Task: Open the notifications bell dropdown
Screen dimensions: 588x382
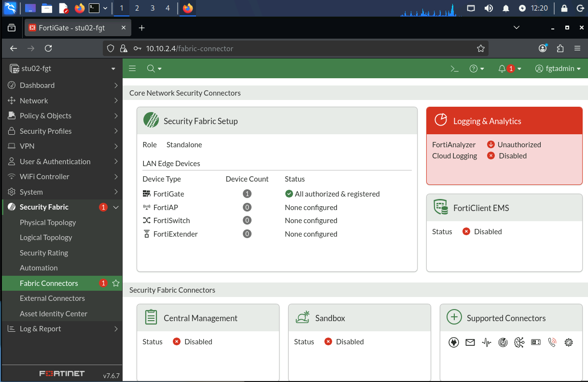Action: tap(510, 69)
